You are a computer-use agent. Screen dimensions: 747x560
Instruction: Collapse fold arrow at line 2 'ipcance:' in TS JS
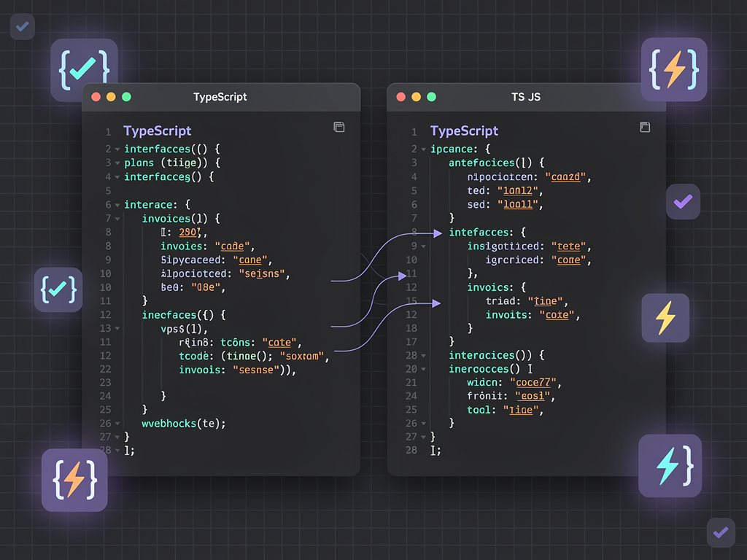coord(424,149)
